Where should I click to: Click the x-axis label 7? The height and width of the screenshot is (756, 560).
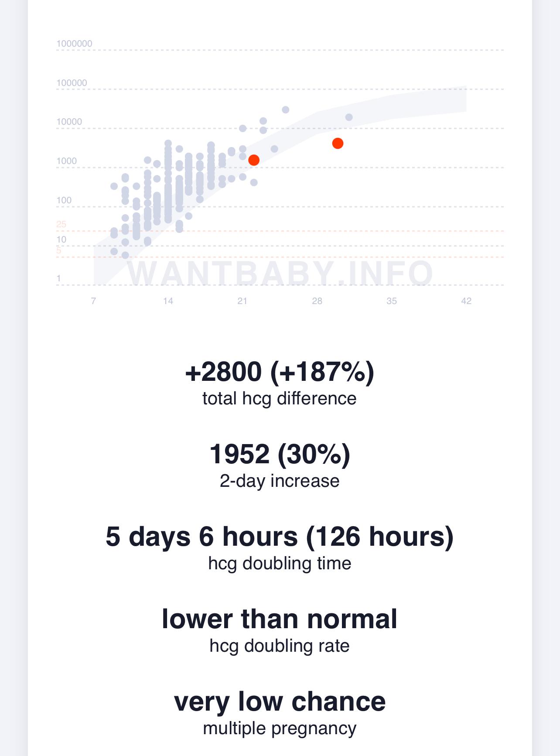tap(93, 301)
